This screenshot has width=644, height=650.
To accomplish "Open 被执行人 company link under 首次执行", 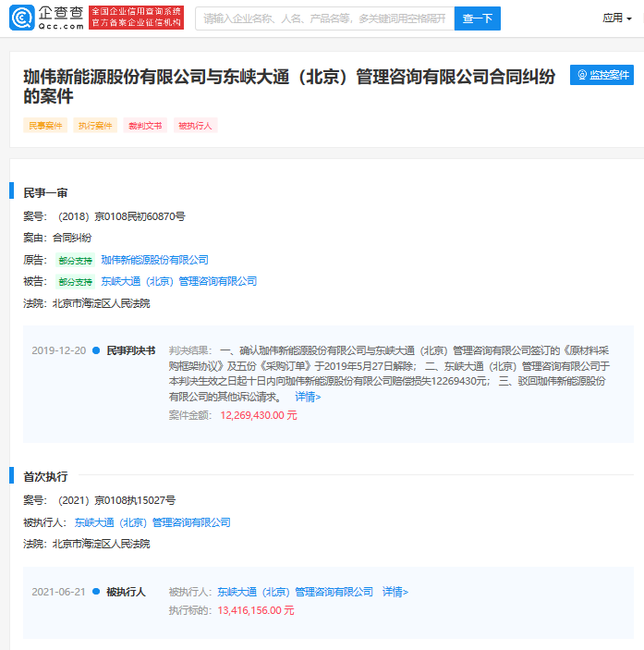I will pos(152,522).
